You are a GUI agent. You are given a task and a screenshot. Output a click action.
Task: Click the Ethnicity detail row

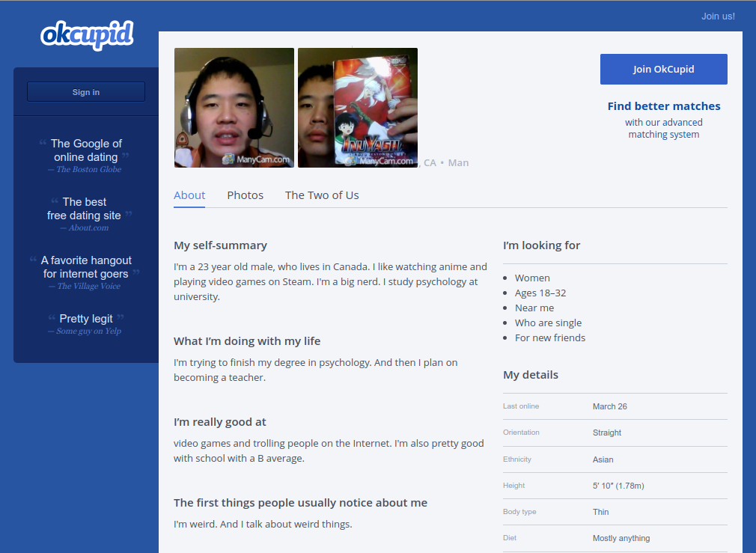pos(615,459)
